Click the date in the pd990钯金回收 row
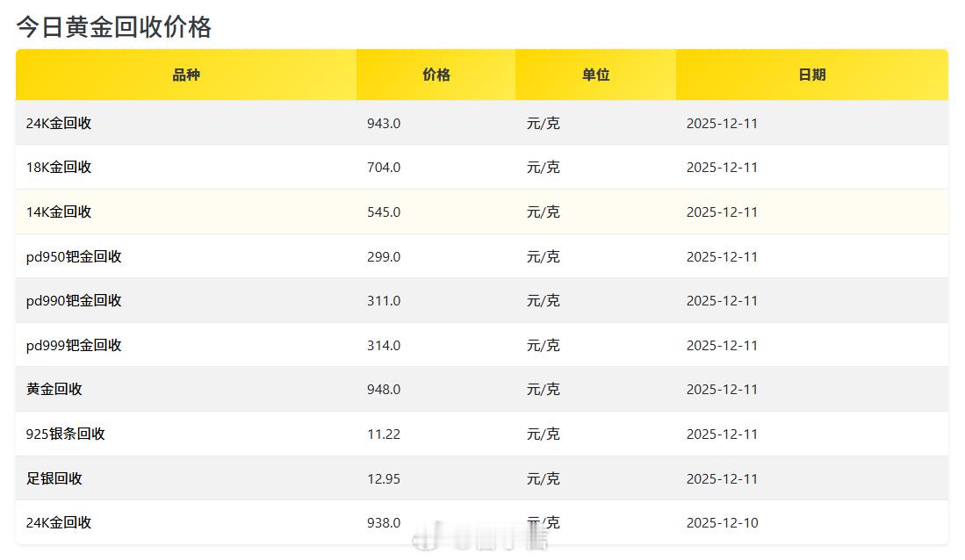 722,301
